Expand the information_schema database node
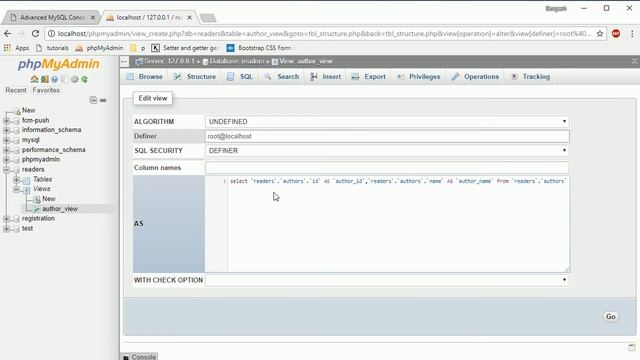The width and height of the screenshot is (640, 360). (6, 130)
